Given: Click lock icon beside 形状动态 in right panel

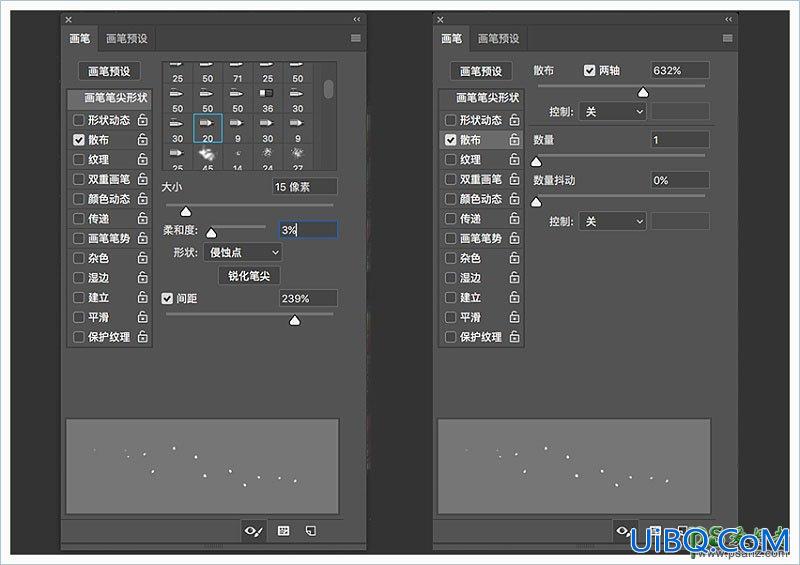Looking at the screenshot, I should point(515,120).
